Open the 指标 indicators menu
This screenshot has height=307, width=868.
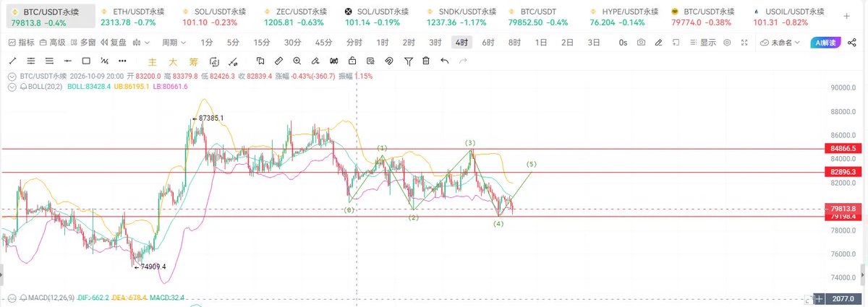21,43
